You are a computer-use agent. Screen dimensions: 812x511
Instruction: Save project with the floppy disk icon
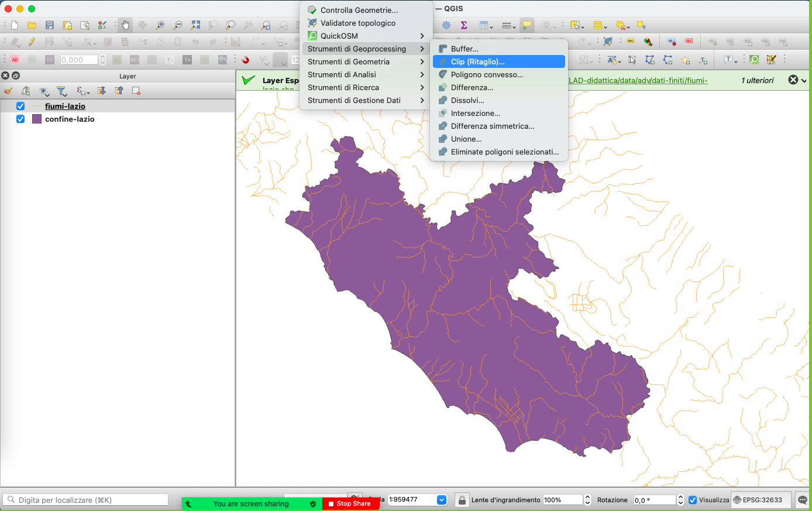pos(50,25)
